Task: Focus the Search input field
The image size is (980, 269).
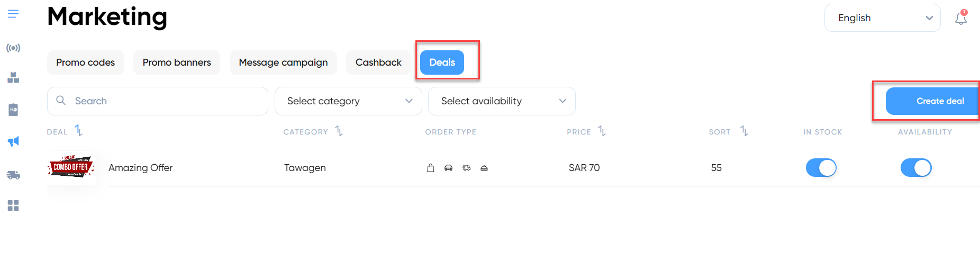Action: coord(158,101)
